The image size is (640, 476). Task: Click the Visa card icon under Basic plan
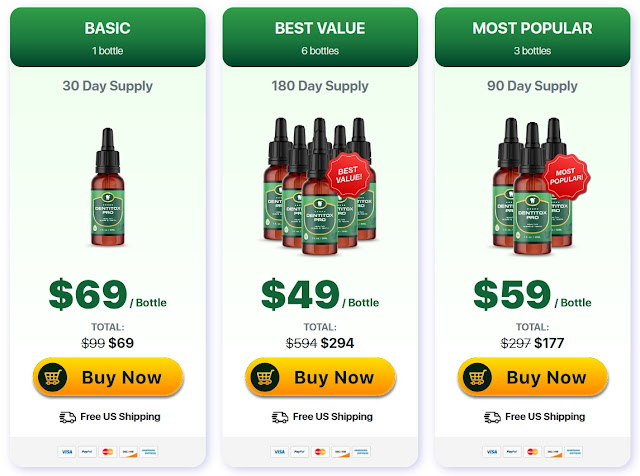[67, 452]
